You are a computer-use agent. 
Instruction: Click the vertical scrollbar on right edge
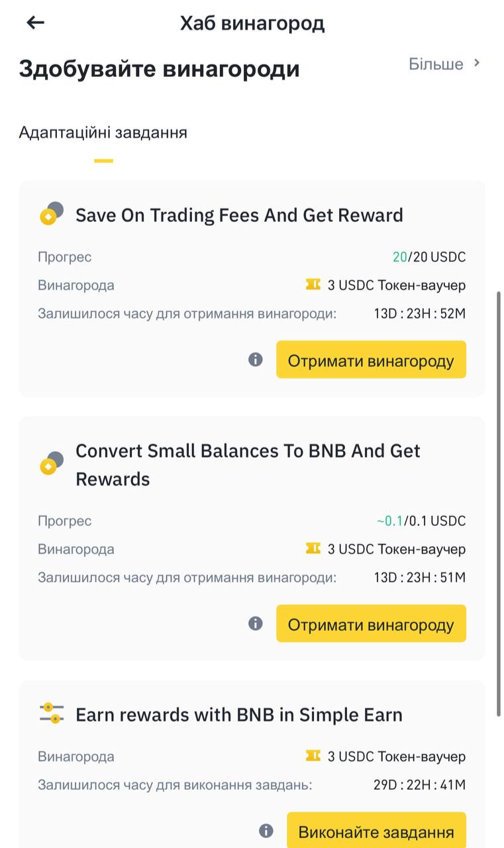click(499, 503)
